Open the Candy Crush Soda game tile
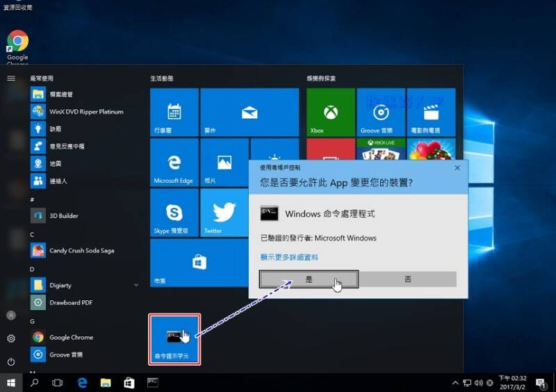Viewport: 556px width, 392px height. [x=431, y=149]
